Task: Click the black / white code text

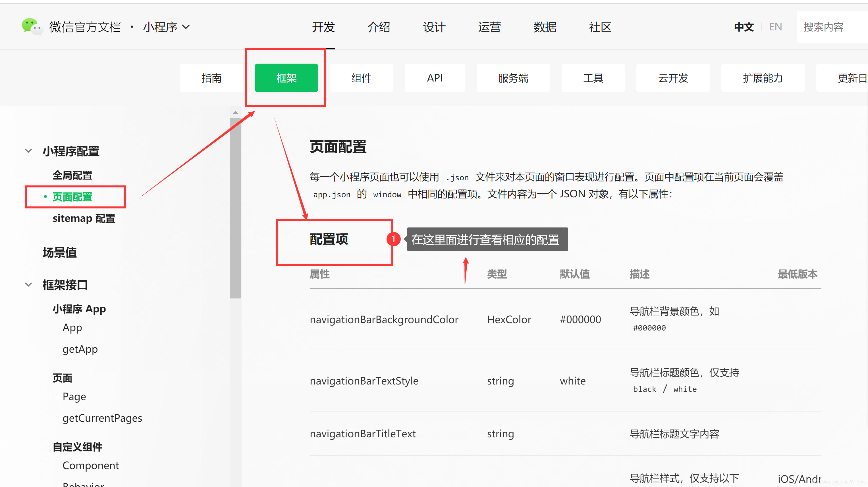Action: pyautogui.click(x=665, y=389)
